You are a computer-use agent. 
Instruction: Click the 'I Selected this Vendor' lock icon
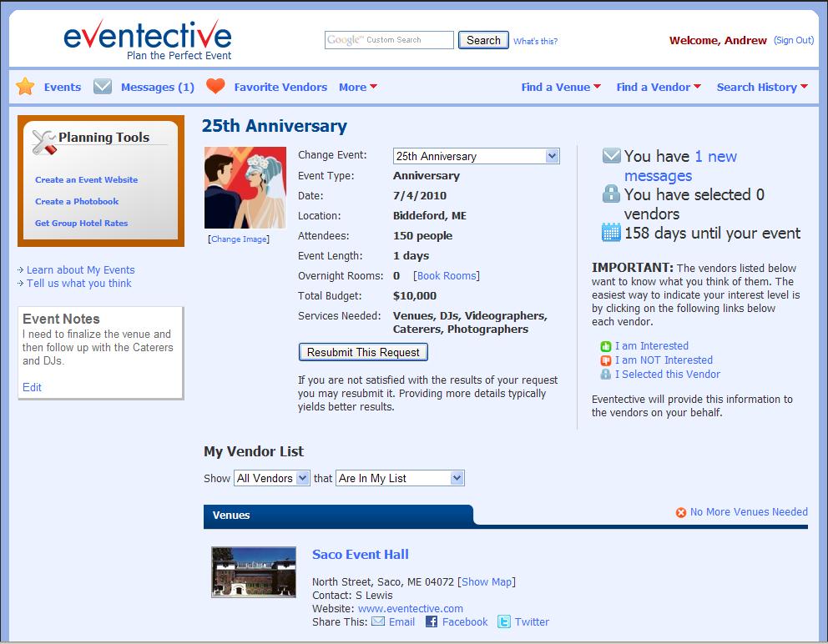click(605, 374)
